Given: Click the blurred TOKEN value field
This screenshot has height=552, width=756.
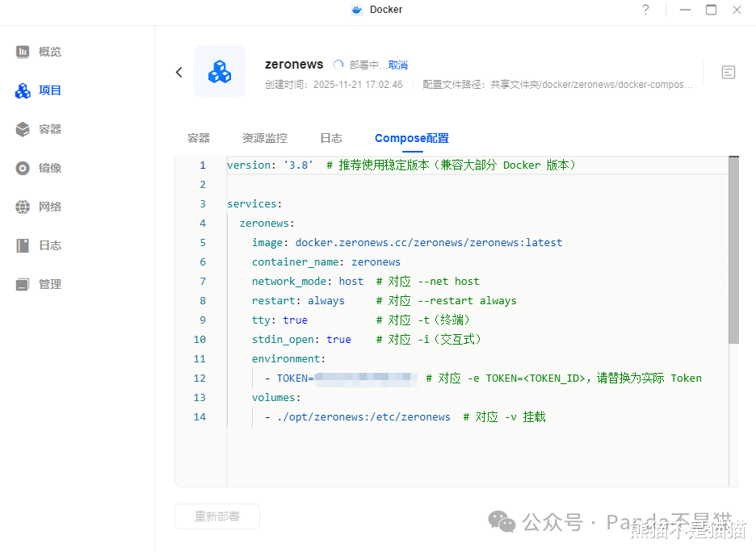Looking at the screenshot, I should tap(365, 378).
